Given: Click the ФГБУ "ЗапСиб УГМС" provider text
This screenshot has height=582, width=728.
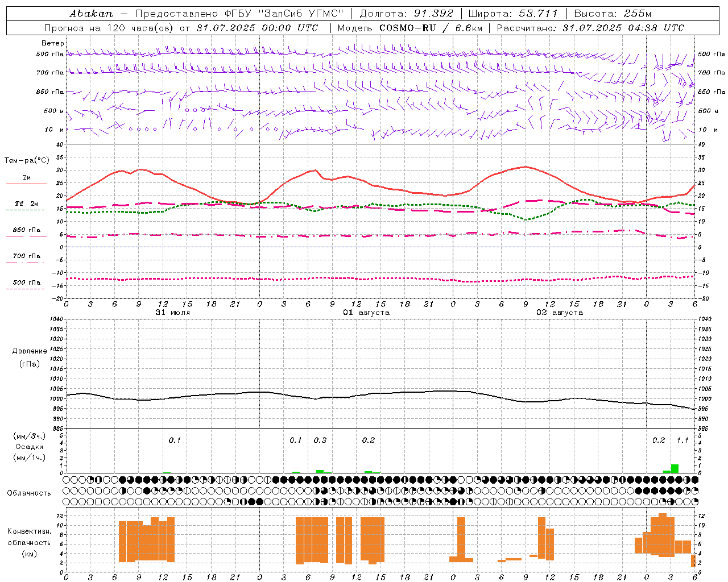Looking at the screenshot, I should [x=284, y=14].
